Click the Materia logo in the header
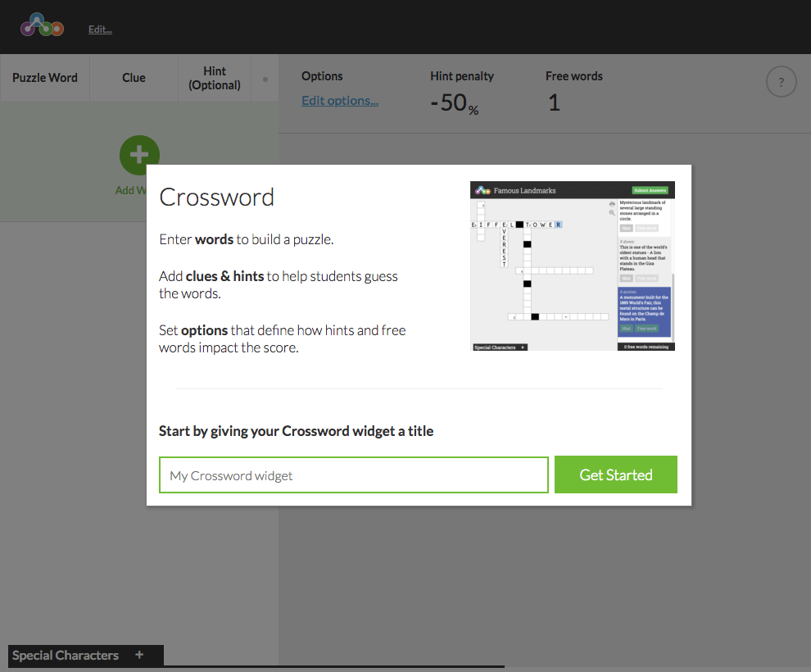Screen dimensions: 811x672 point(42,25)
